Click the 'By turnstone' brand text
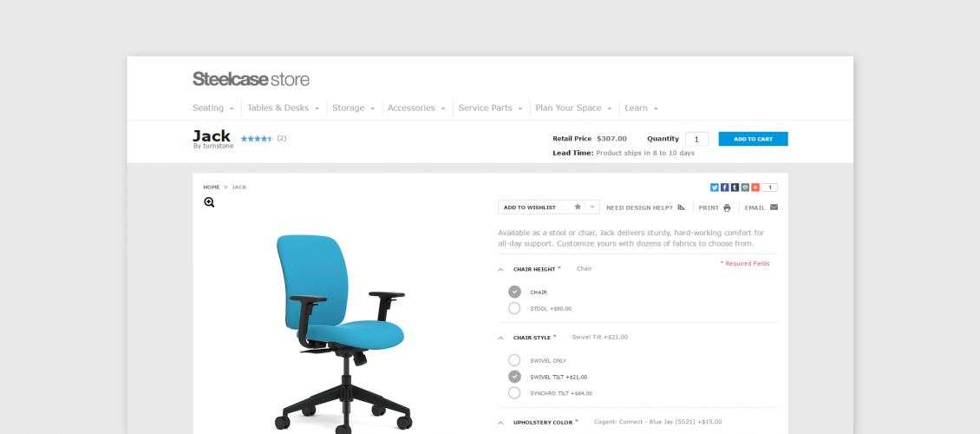 [213, 147]
